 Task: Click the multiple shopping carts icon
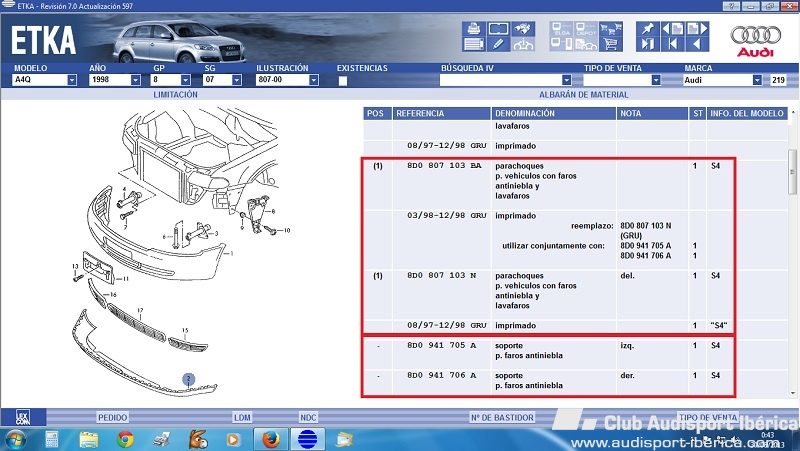click(x=611, y=29)
